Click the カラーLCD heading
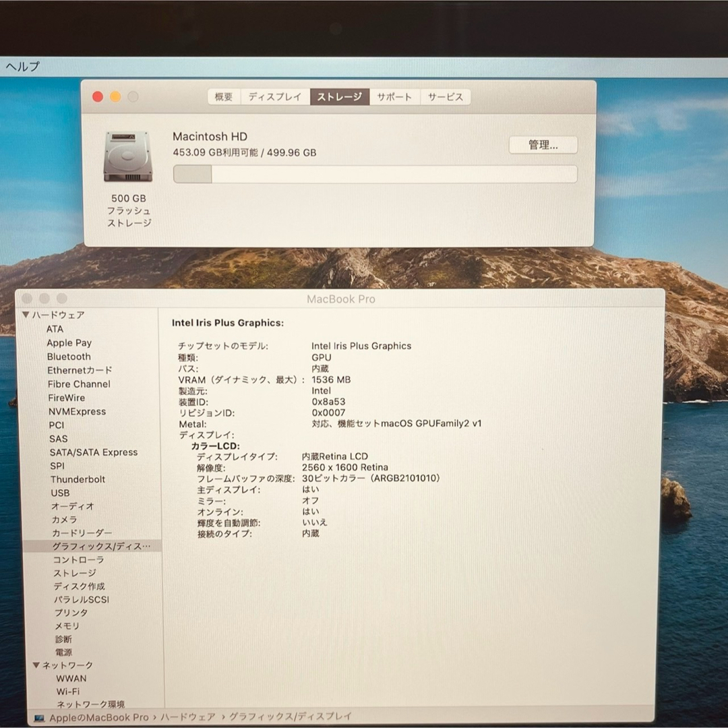The height and width of the screenshot is (728, 728). (x=216, y=446)
